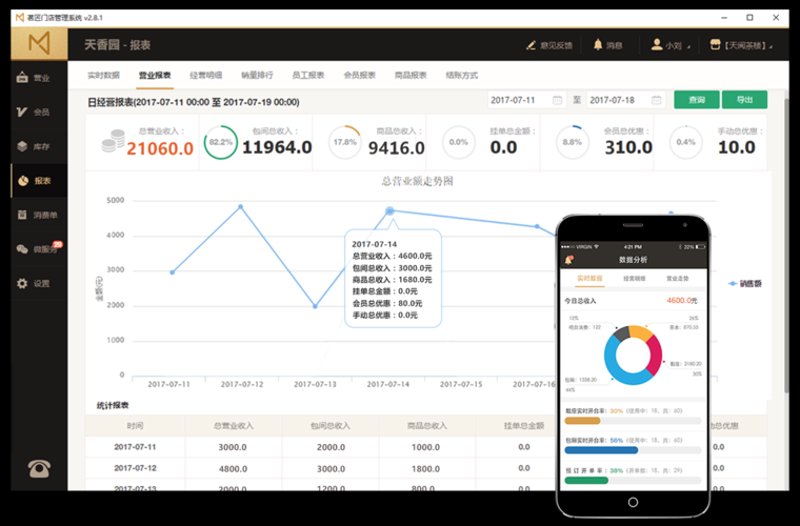
Task: Click the green 导出 export button
Action: tap(744, 99)
